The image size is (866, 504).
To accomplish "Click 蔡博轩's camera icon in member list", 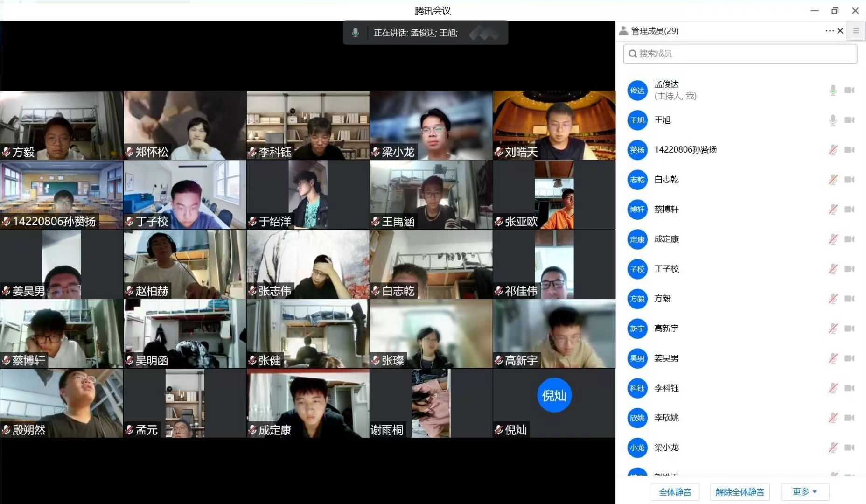I will point(849,210).
